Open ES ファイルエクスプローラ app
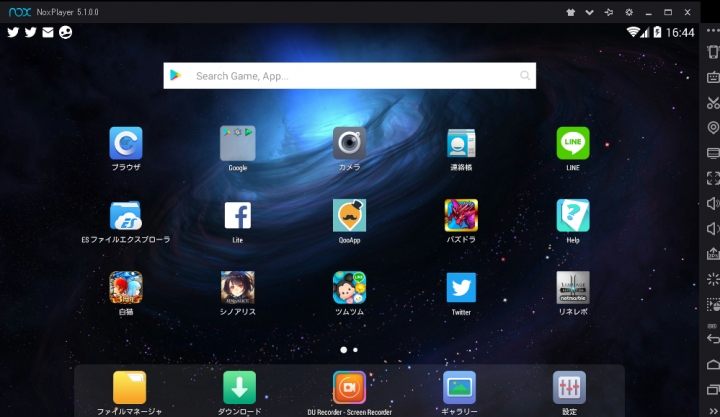Image resolution: width=720 pixels, height=417 pixels. (x=126, y=215)
